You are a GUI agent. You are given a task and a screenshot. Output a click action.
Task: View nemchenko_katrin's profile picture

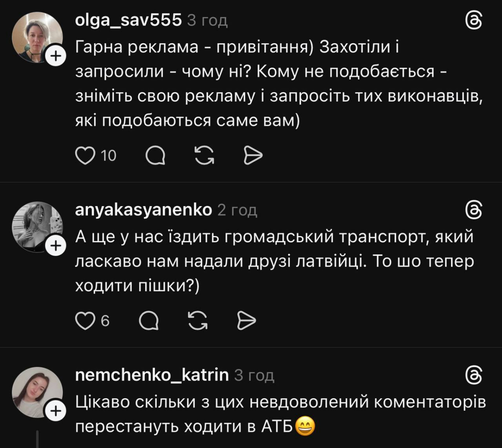pyautogui.click(x=37, y=392)
